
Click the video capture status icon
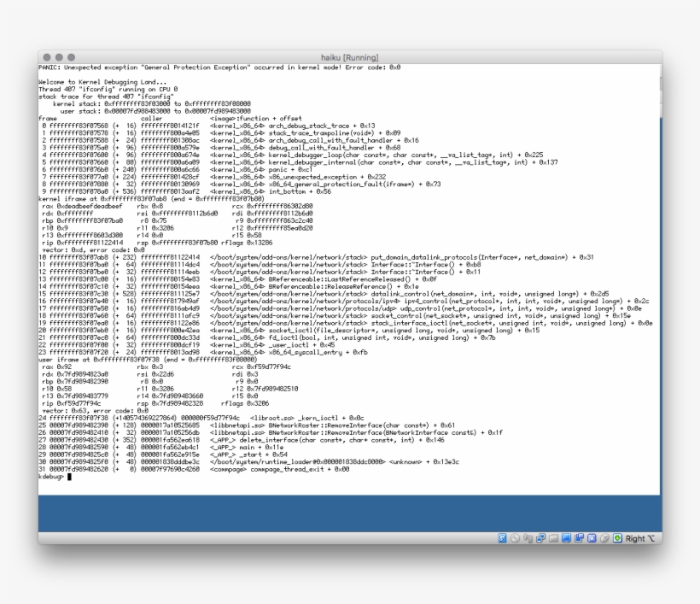pos(579,539)
